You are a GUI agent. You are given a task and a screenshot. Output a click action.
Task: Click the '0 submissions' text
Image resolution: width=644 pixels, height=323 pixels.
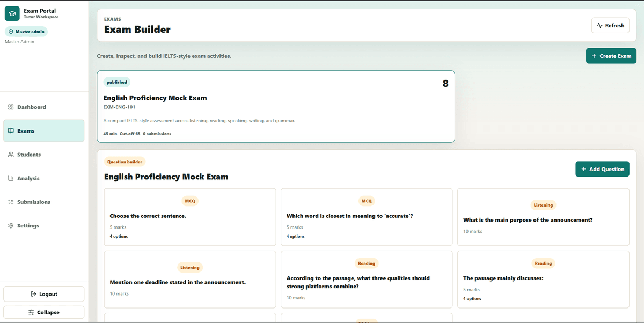coord(157,134)
